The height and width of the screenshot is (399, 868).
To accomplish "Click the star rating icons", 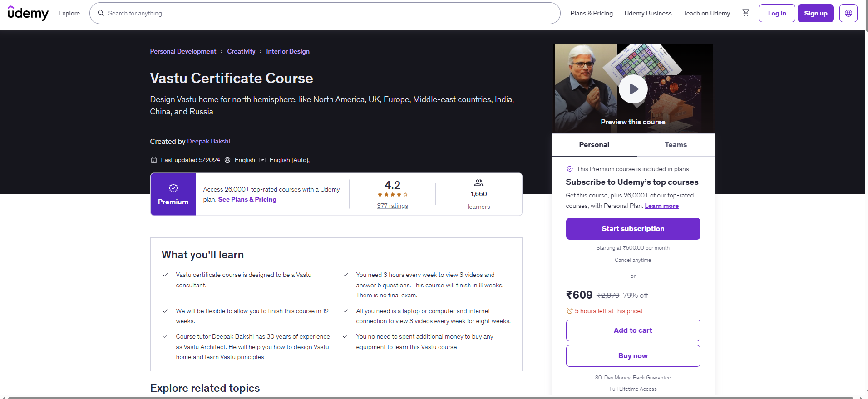I will pyautogui.click(x=392, y=195).
